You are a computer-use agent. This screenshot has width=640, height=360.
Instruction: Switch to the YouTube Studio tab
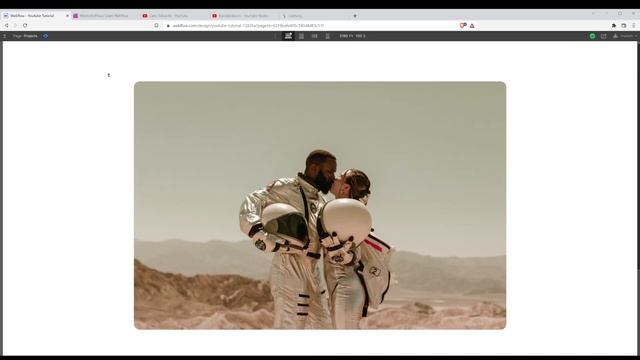tap(244, 16)
